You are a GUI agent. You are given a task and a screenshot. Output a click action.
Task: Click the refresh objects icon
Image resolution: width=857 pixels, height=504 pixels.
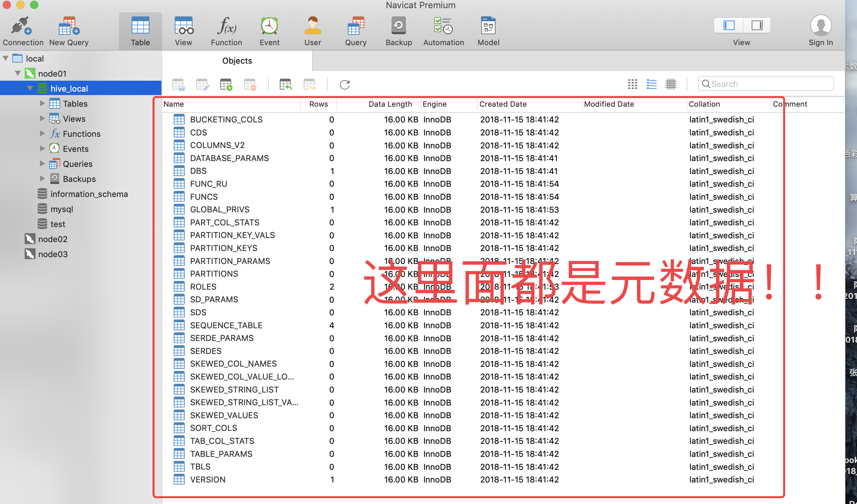point(344,84)
